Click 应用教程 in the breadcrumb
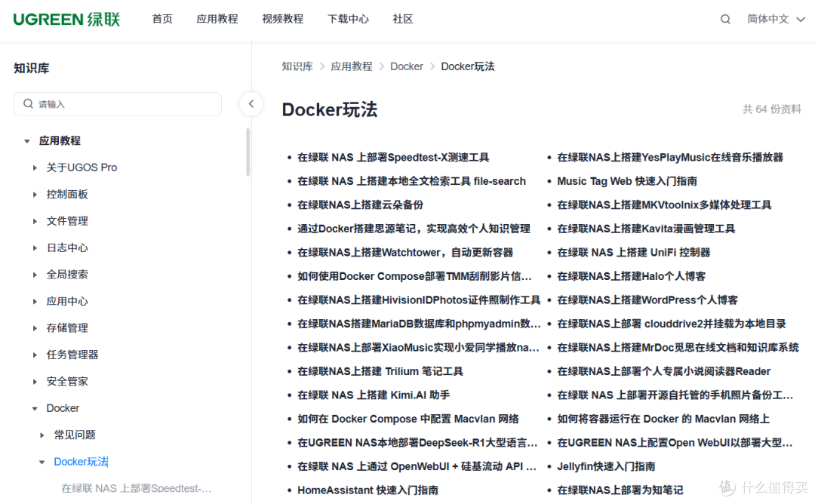Screen dimensions: 815x504 coord(352,66)
